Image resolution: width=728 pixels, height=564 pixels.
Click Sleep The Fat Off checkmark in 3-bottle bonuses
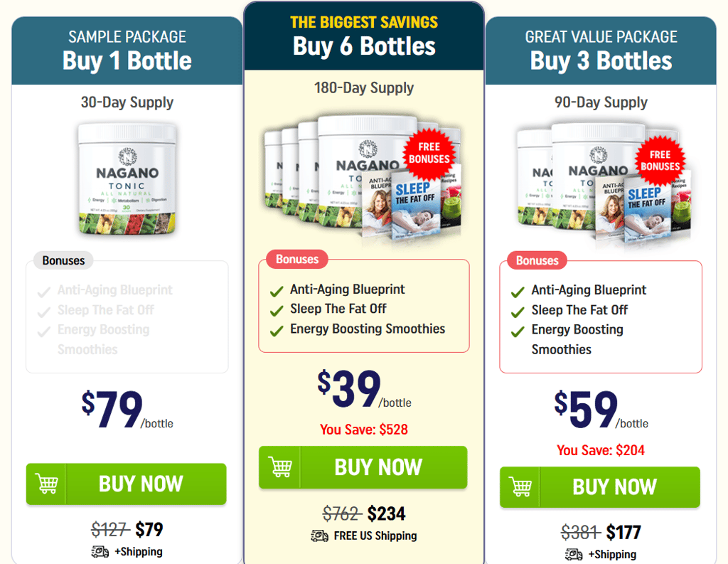tap(518, 312)
